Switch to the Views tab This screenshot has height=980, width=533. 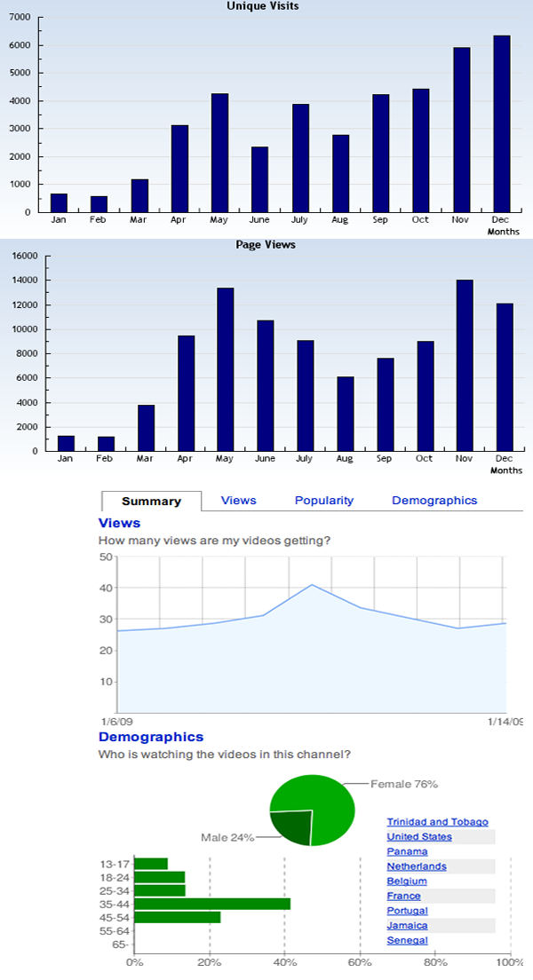[x=238, y=501]
